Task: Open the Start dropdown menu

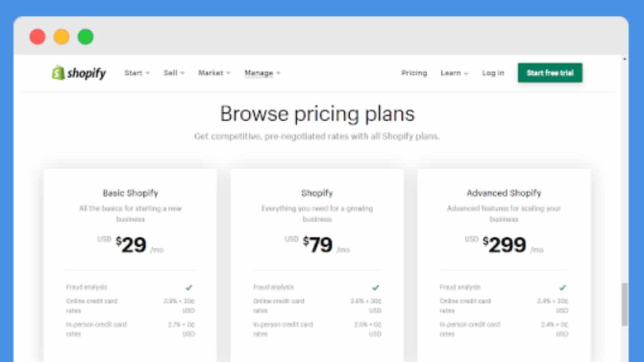Action: coord(137,73)
